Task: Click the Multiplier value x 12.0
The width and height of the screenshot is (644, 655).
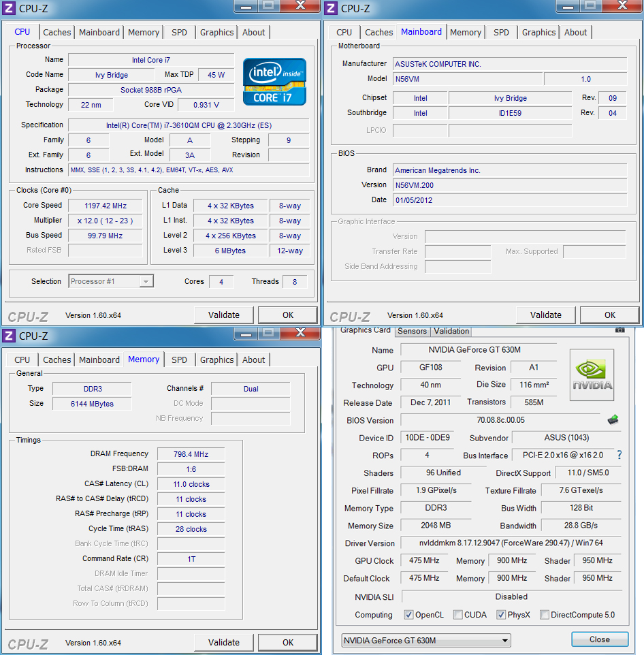Action: pyautogui.click(x=106, y=221)
